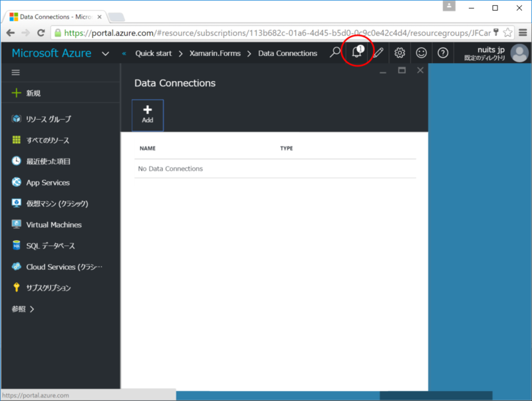Bookmark page with the star icon

[x=507, y=33]
